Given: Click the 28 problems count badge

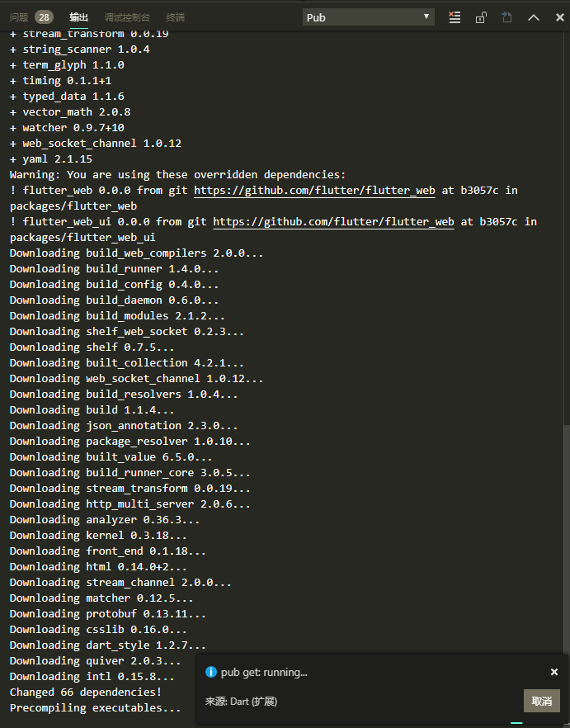Looking at the screenshot, I should 44,17.
